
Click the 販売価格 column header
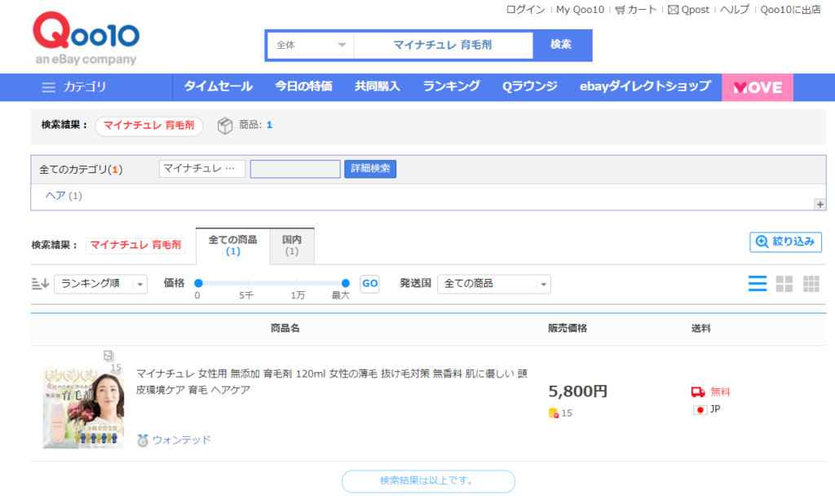tap(568, 329)
